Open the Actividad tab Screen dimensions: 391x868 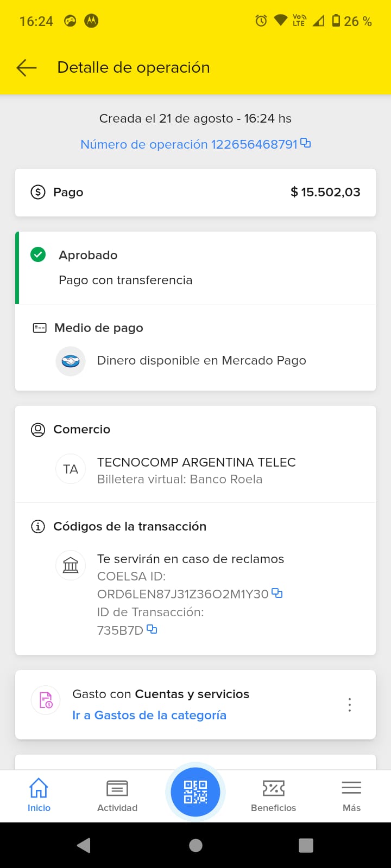117,795
